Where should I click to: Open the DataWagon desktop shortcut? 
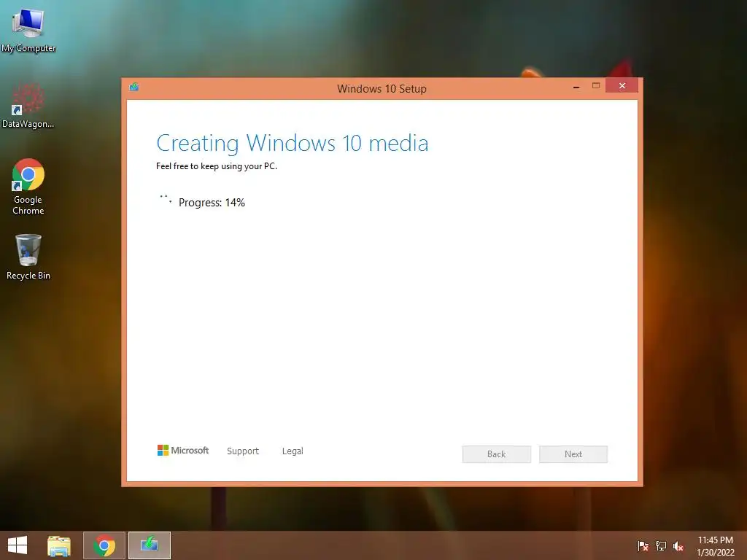pyautogui.click(x=28, y=106)
